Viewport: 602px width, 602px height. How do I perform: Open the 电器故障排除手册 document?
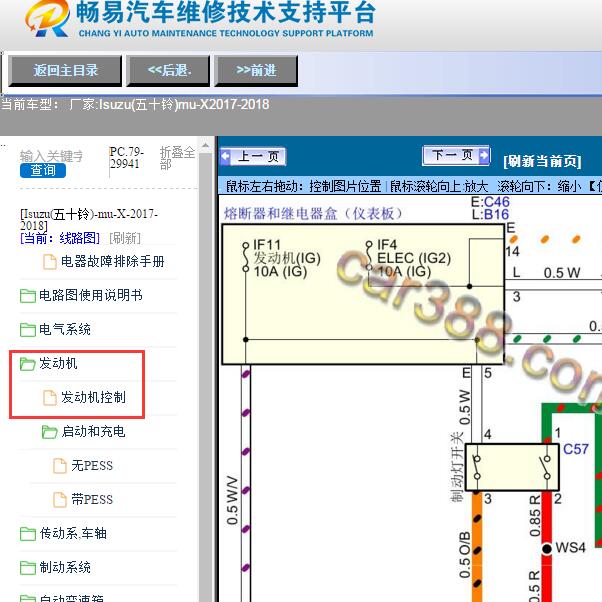point(112,261)
